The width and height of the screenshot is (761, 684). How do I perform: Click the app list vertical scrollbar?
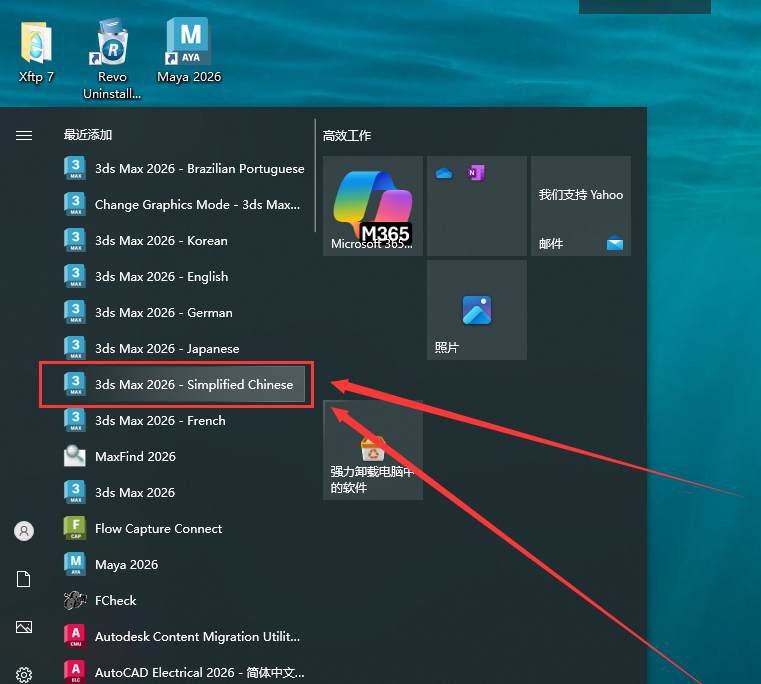click(315, 176)
